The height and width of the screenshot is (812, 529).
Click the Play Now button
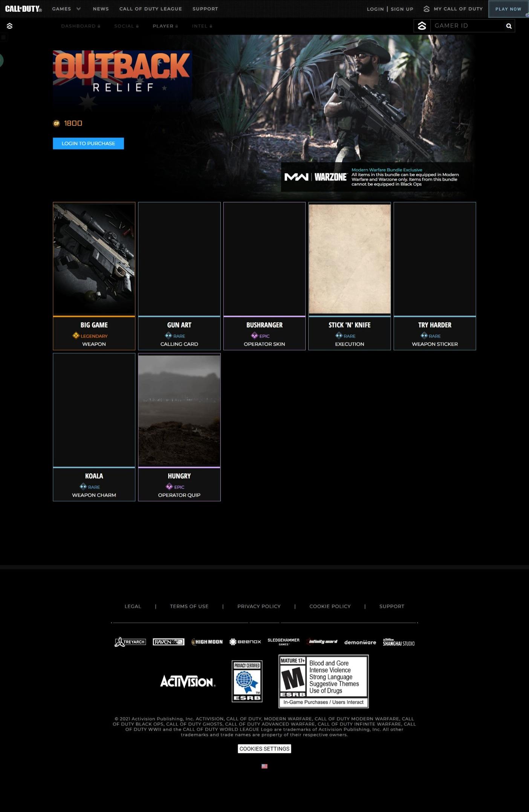pyautogui.click(x=508, y=9)
